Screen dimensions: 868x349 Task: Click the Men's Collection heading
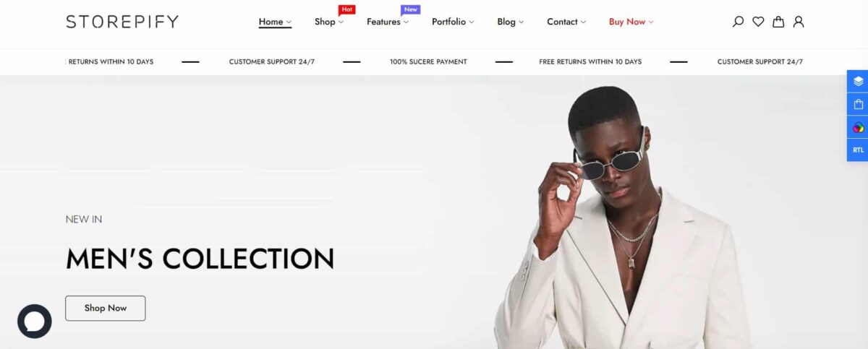click(200, 258)
